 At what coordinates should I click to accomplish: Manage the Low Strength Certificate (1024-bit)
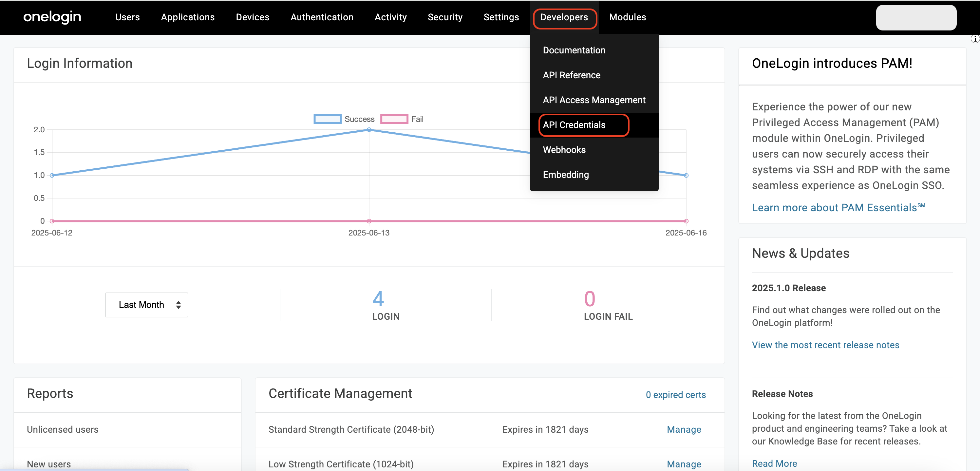[x=684, y=464]
